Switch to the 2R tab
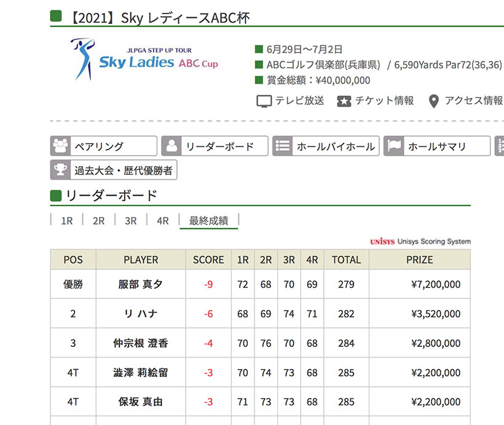Screen dimensions: 504x425 (x=98, y=221)
